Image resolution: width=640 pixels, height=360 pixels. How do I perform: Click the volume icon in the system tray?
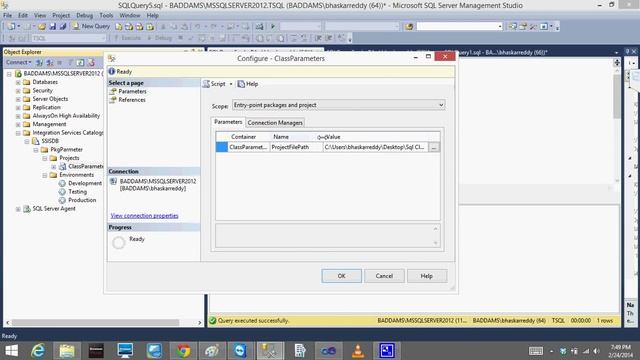[597, 351]
